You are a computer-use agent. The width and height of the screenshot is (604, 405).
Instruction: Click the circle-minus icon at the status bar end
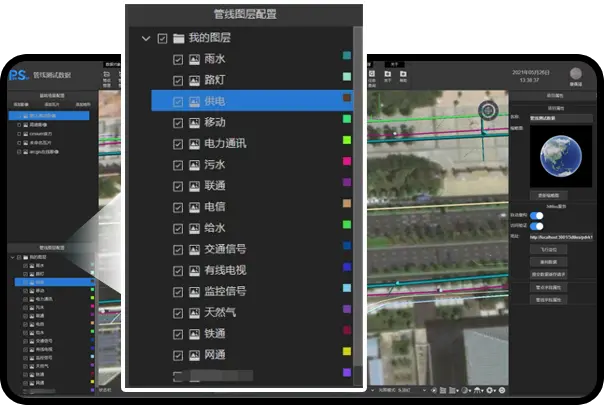pos(502,390)
